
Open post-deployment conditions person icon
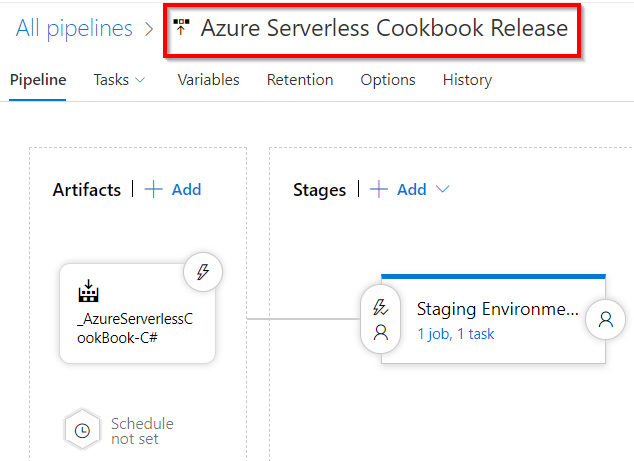(x=605, y=320)
